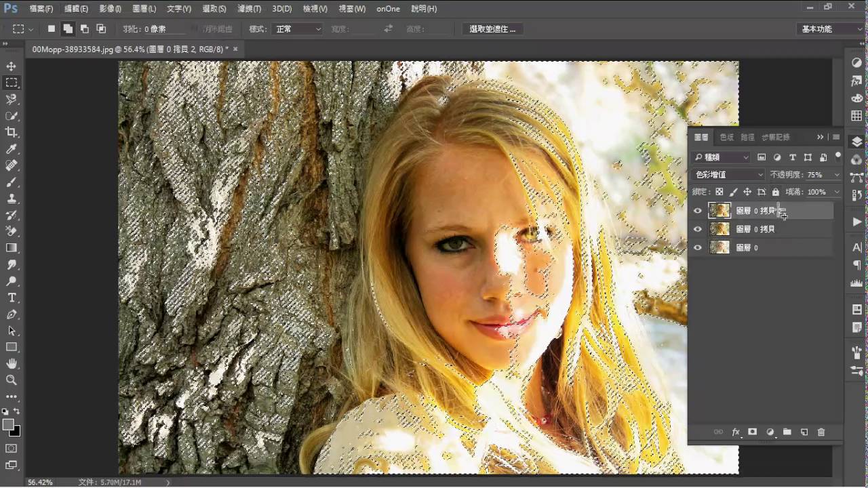Choose New Selection mode in options bar

tap(51, 29)
